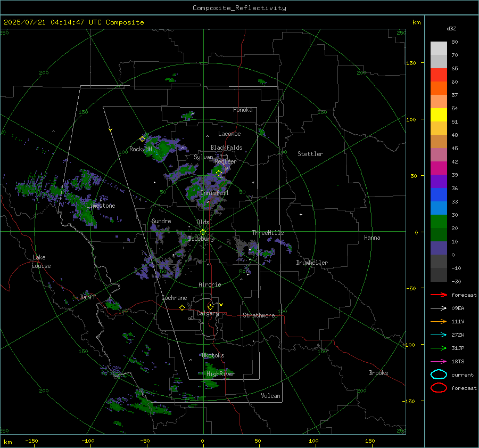The height and width of the screenshot is (448, 479).
Task: Click the HighRiver city label
Action: (220, 374)
